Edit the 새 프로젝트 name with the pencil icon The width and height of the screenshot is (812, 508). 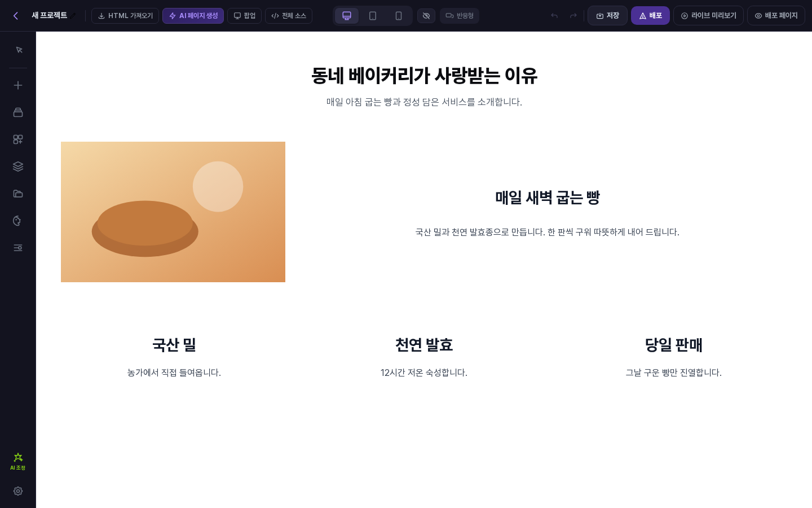[73, 16]
